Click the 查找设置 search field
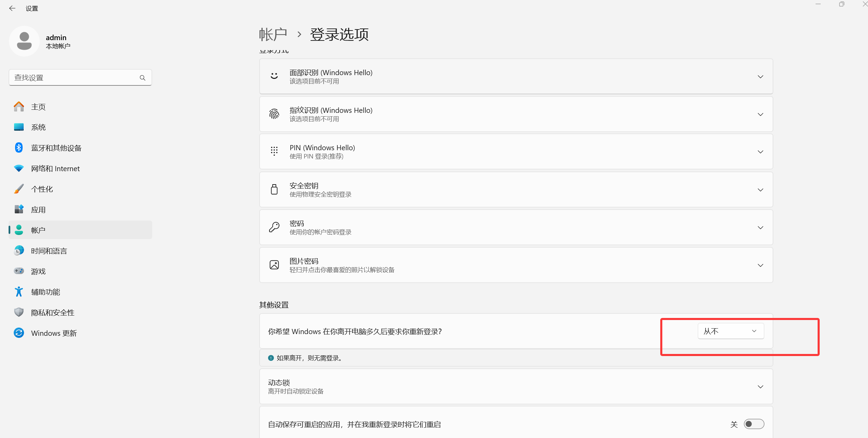This screenshot has width=868, height=438. [74, 78]
